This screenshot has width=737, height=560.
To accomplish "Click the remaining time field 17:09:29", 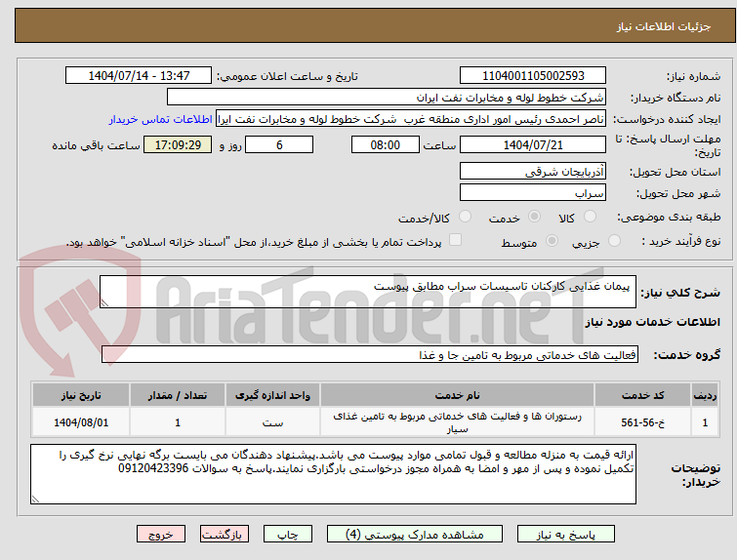I will [x=178, y=144].
